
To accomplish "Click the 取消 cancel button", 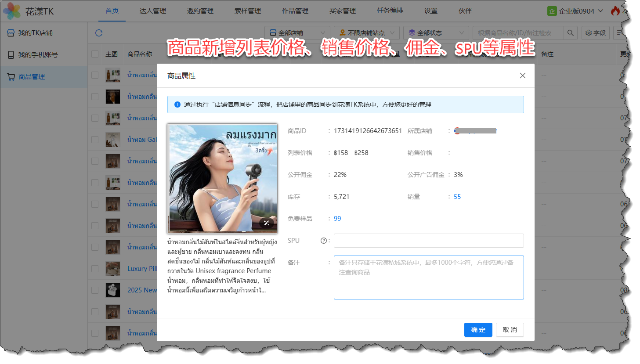I will [x=510, y=330].
